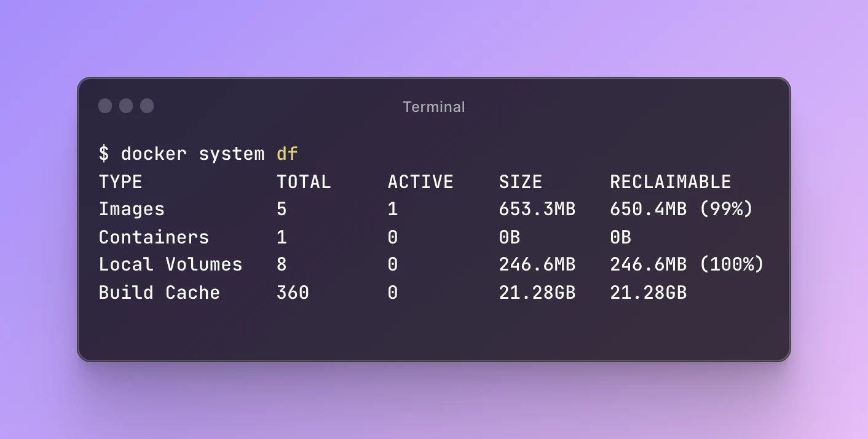Click the third gray window dot
Viewport: 868px width, 439px height.
(x=147, y=106)
